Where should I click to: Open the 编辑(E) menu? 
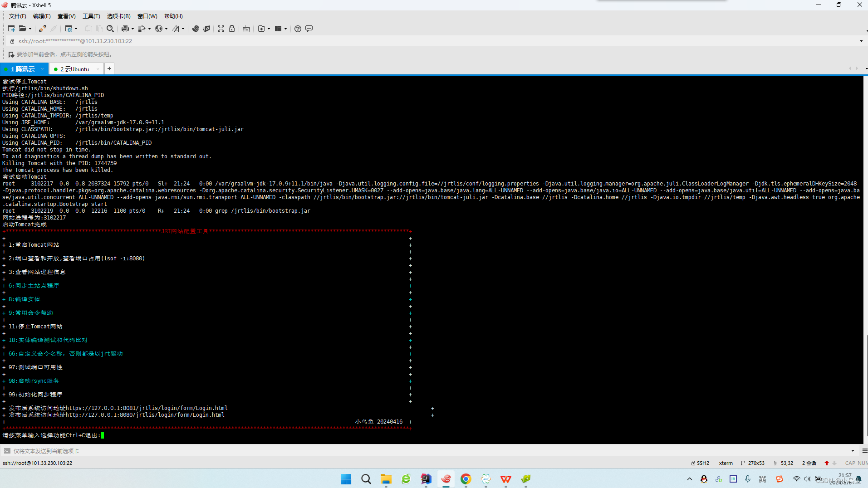(42, 16)
